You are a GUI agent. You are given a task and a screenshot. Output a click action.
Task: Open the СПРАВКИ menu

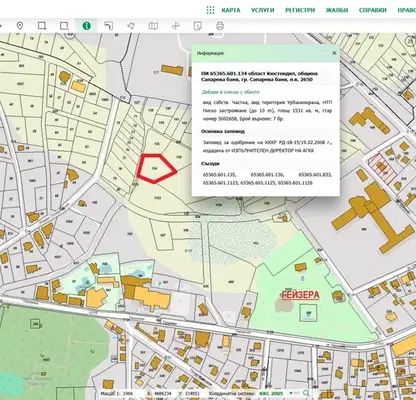click(373, 10)
